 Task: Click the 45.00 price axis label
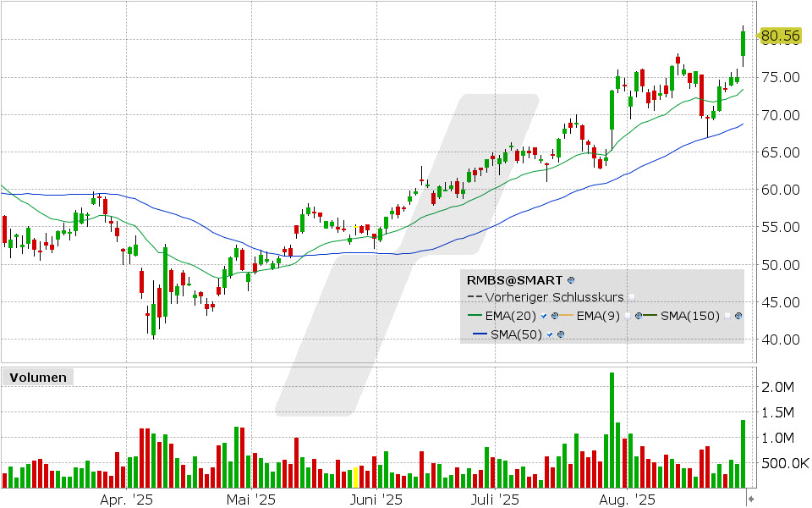click(781, 302)
